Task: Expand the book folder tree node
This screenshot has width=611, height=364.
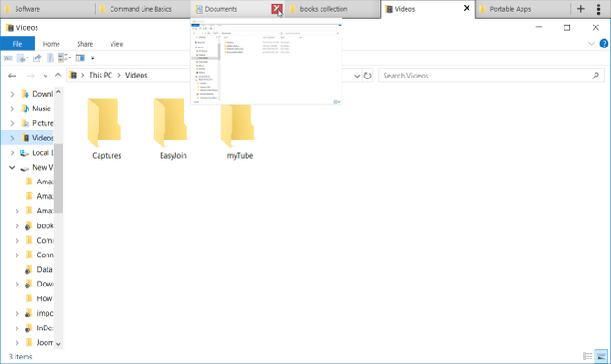Action: (16, 226)
